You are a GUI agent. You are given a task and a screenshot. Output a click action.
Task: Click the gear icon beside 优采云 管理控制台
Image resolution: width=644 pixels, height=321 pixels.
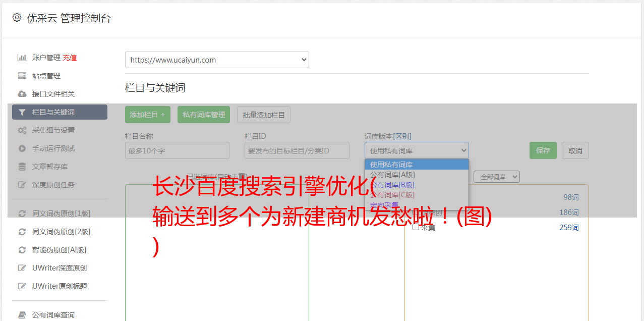tap(17, 18)
